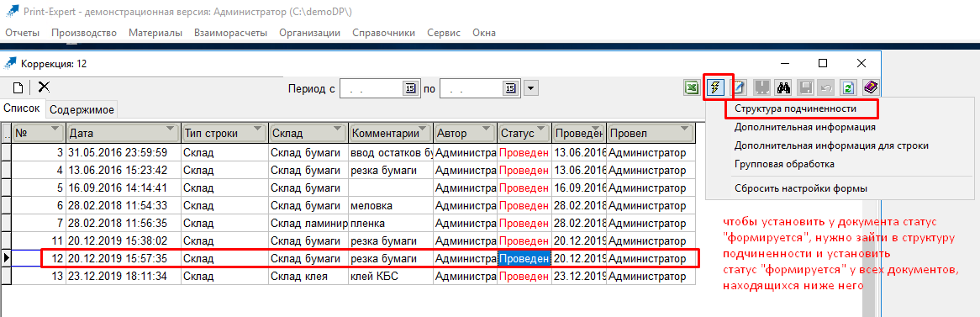Open the Взаиморасчеты menu

pos(230,33)
